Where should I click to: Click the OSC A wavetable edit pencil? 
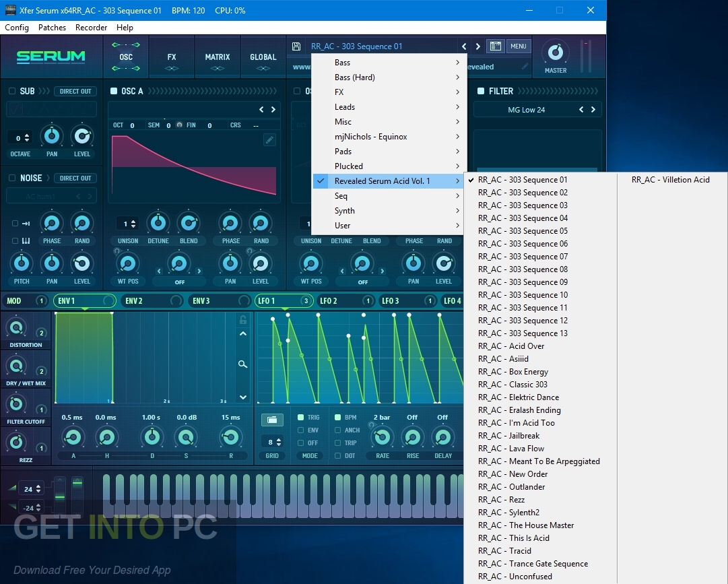coord(269,139)
